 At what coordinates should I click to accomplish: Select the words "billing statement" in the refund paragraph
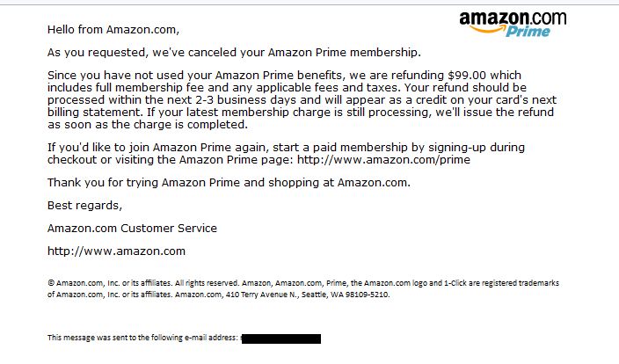coord(94,113)
